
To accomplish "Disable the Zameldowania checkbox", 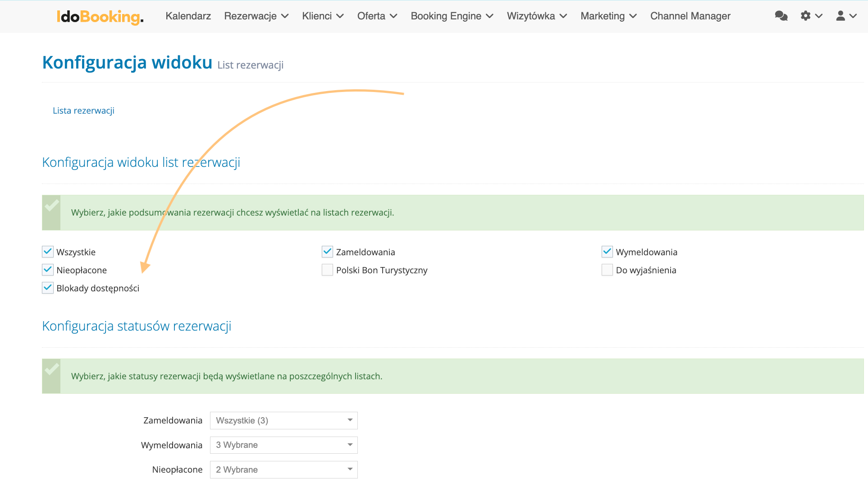I will tap(327, 252).
